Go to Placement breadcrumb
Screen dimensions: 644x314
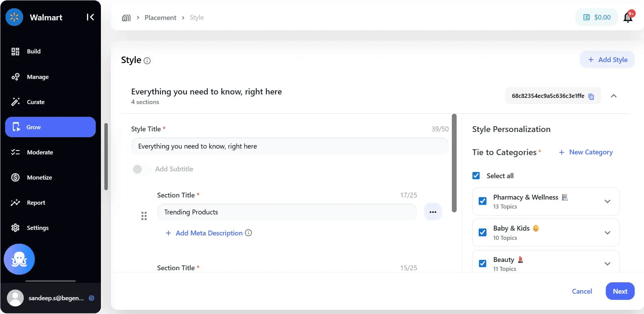point(160,18)
